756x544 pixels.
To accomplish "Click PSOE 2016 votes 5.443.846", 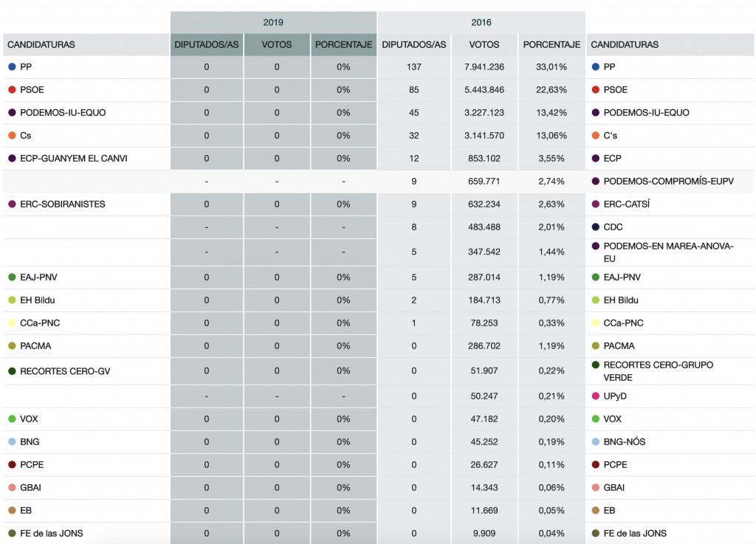I will pyautogui.click(x=484, y=89).
